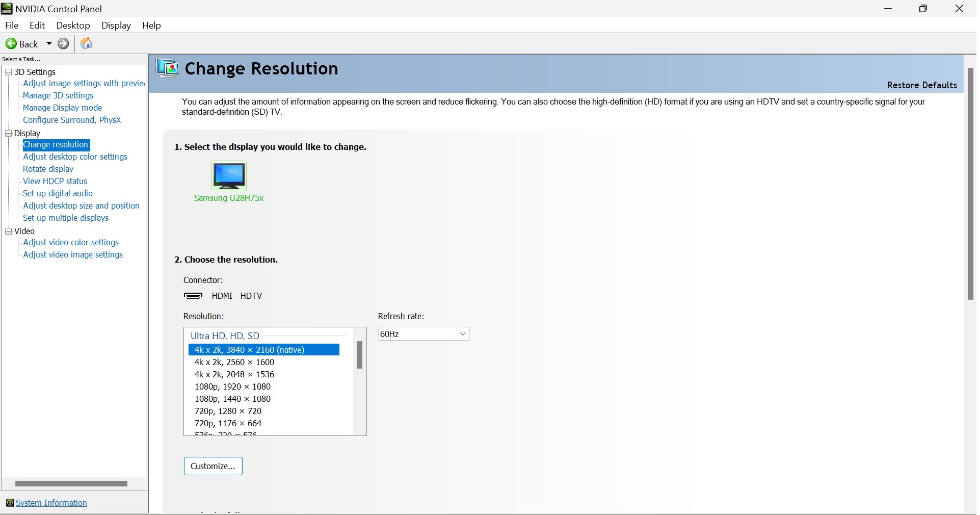This screenshot has width=980, height=515.
Task: Click the green Back arrow icon
Action: [11, 44]
